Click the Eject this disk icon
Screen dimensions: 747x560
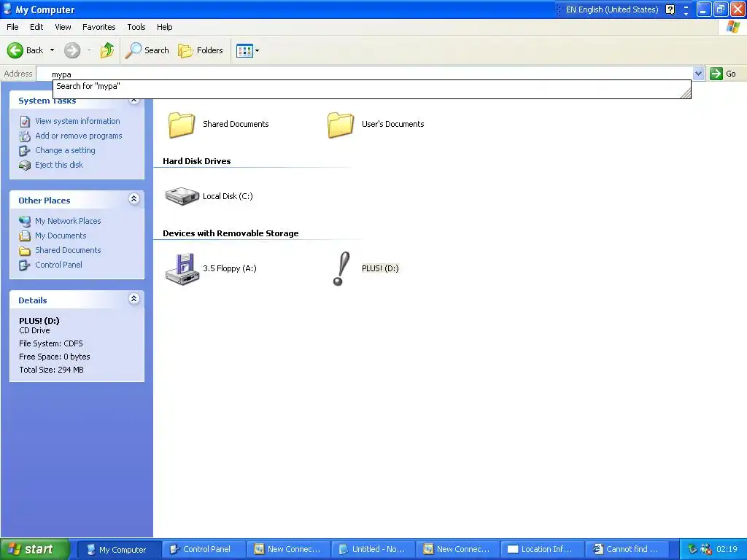tap(25, 166)
